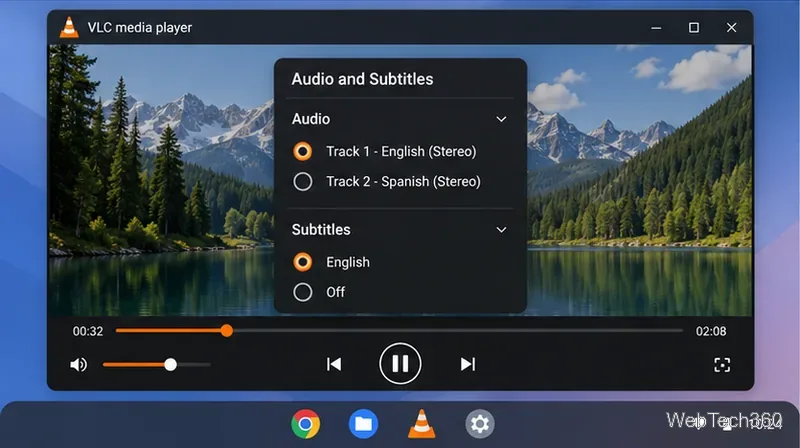Skip to the next track
This screenshot has height=448, width=800.
point(468,364)
